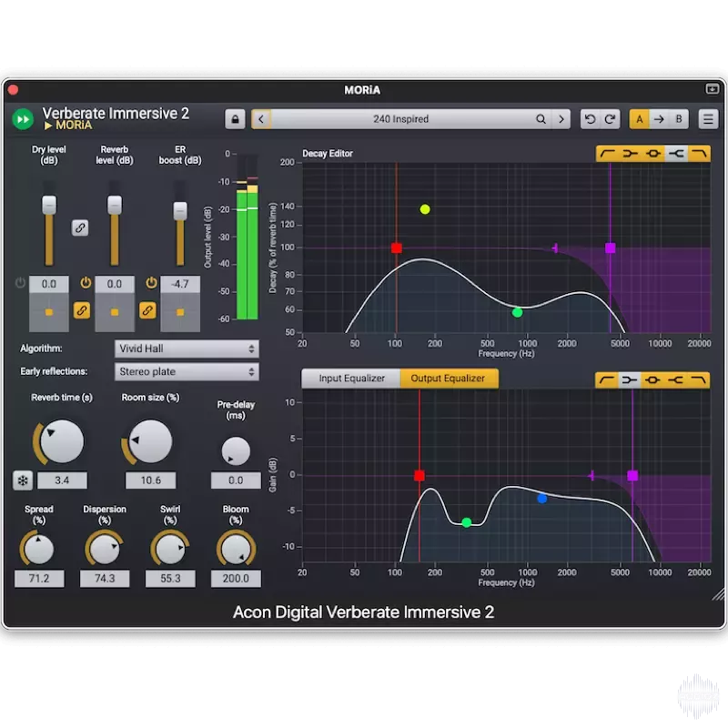Select the green band node in Decay Editor

[x=517, y=312]
